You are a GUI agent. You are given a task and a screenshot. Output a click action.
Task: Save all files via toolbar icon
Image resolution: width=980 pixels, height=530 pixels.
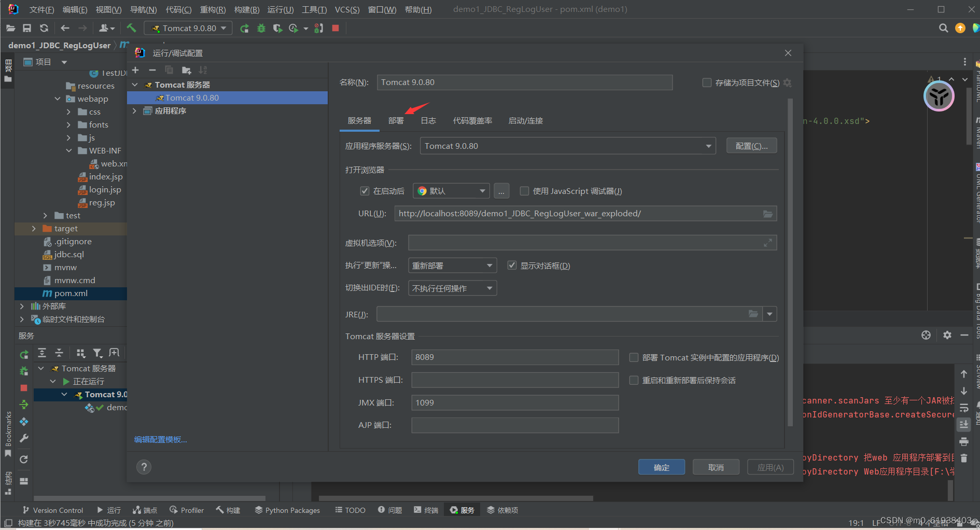pyautogui.click(x=27, y=28)
